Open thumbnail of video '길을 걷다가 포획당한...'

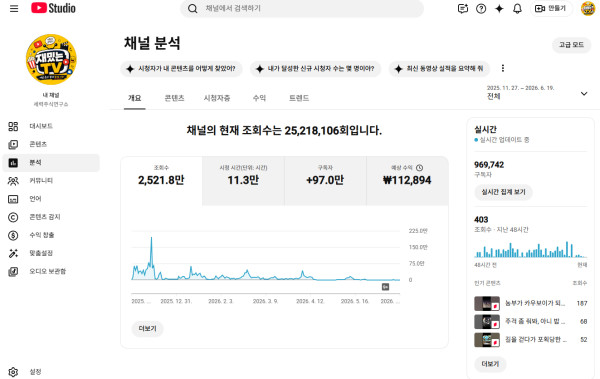[x=487, y=340]
